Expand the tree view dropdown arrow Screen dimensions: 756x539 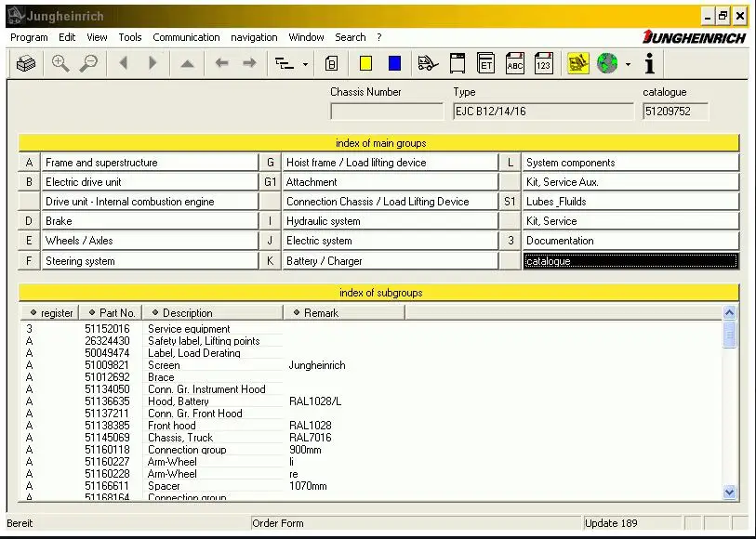305,64
